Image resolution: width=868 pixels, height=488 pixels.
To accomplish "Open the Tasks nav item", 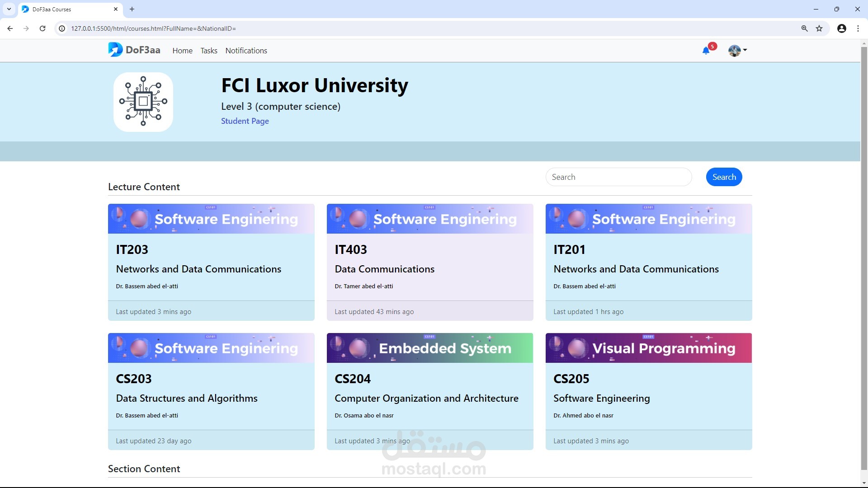I will tap(209, 51).
